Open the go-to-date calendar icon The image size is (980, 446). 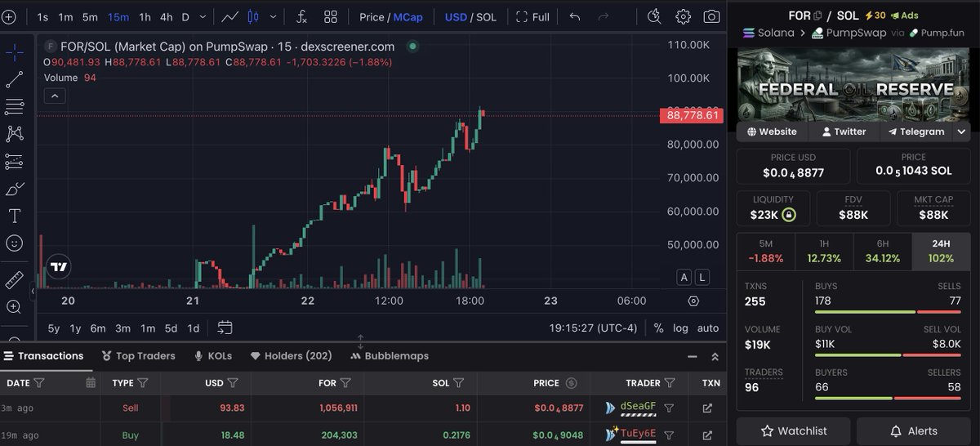(x=225, y=328)
